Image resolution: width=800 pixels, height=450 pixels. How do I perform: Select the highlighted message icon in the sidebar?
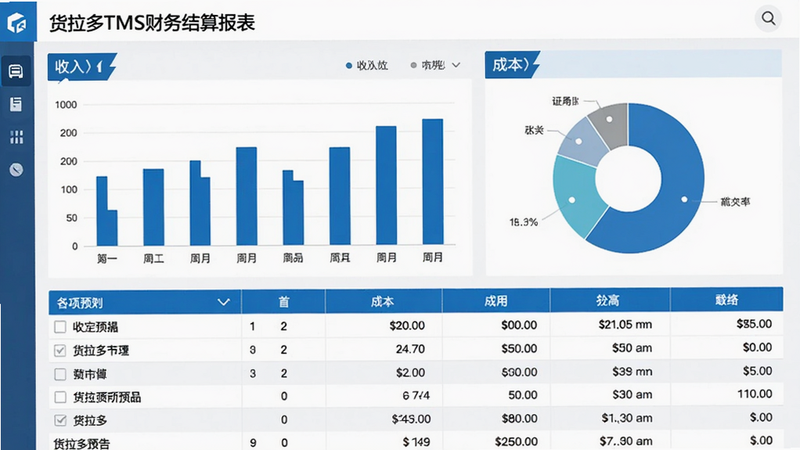click(16, 71)
